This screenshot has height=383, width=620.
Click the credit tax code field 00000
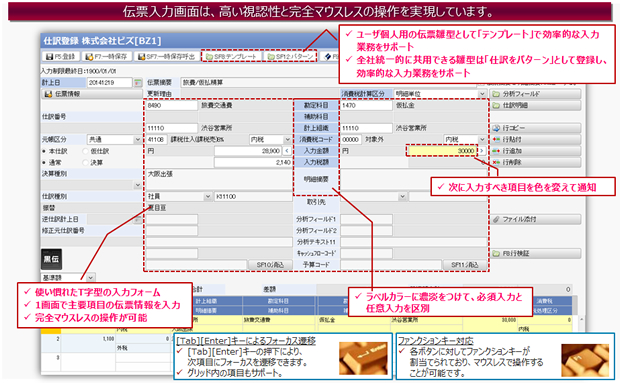351,140
